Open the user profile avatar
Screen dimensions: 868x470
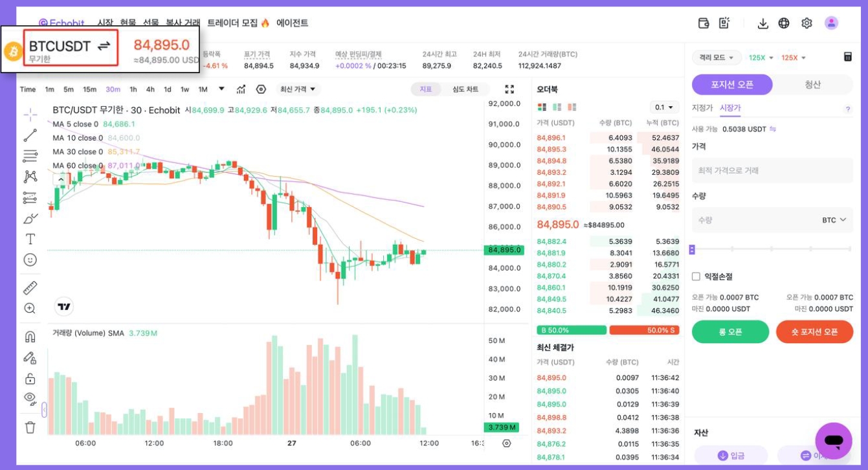point(831,23)
